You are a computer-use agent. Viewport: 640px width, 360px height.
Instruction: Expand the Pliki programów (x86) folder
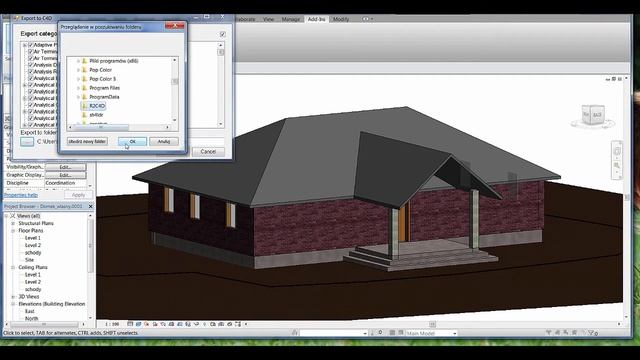point(78,61)
